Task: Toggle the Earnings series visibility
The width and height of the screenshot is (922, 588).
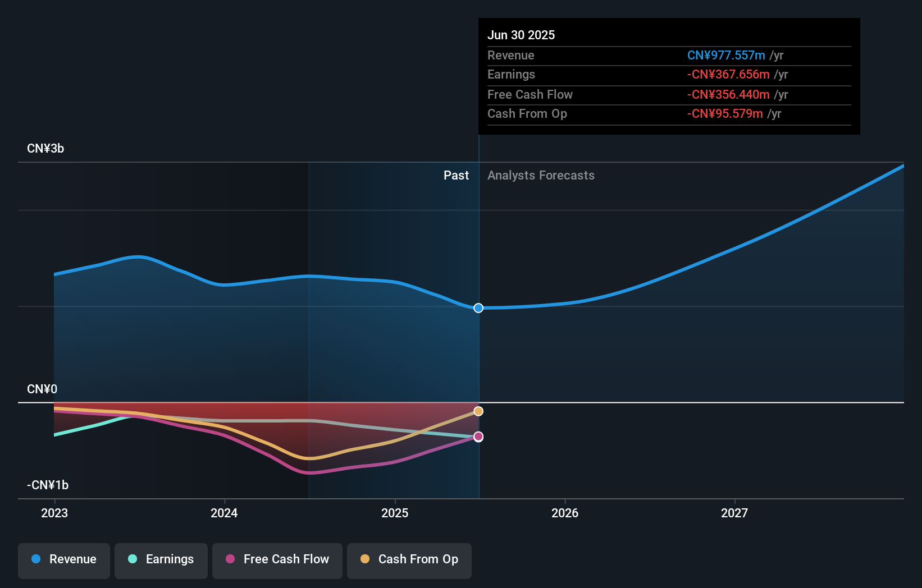Action: click(161, 559)
